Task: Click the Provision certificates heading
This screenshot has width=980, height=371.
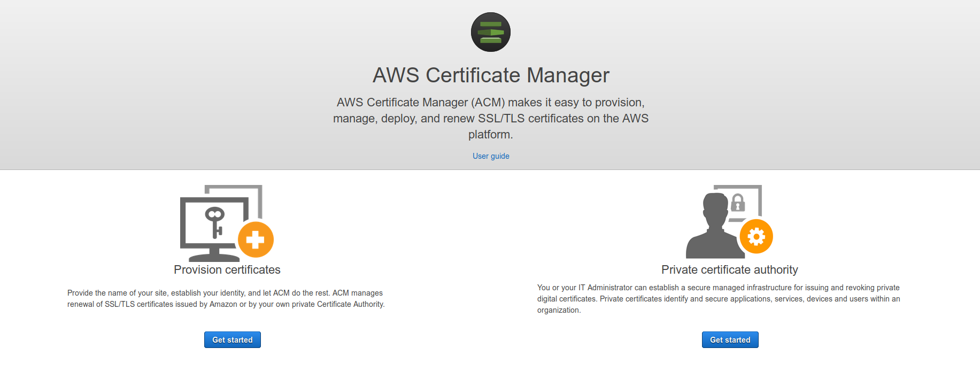Action: coord(227,270)
